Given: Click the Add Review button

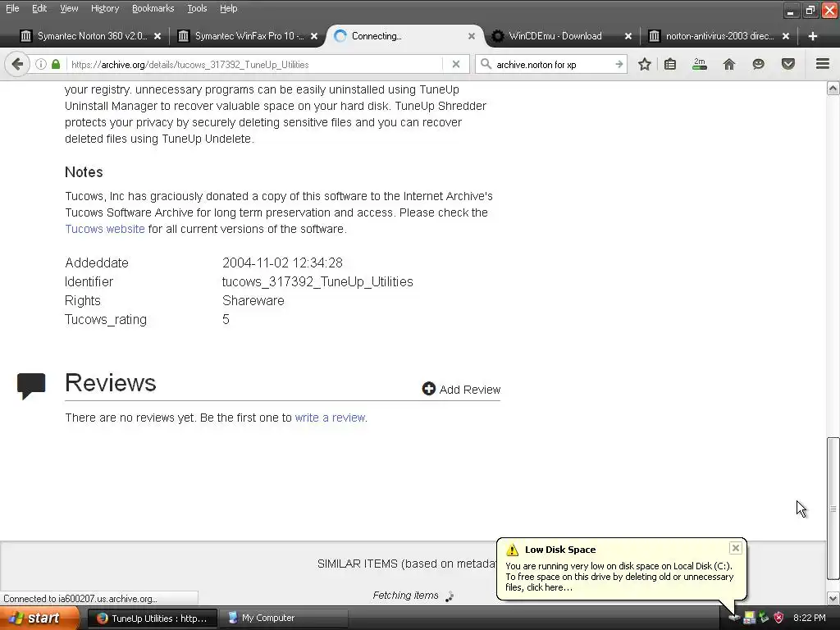Looking at the screenshot, I should pyautogui.click(x=461, y=390).
